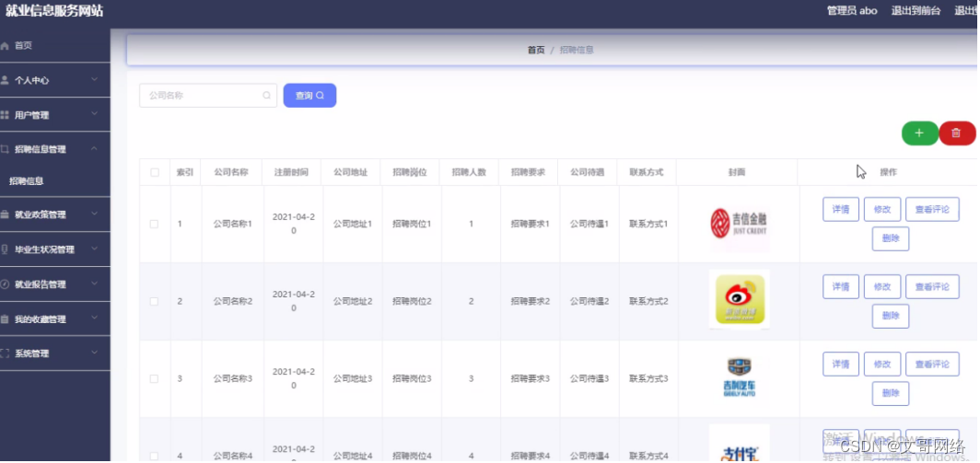This screenshot has width=980, height=463.
Task: Click 删除 for 公司名称1
Action: click(x=891, y=238)
